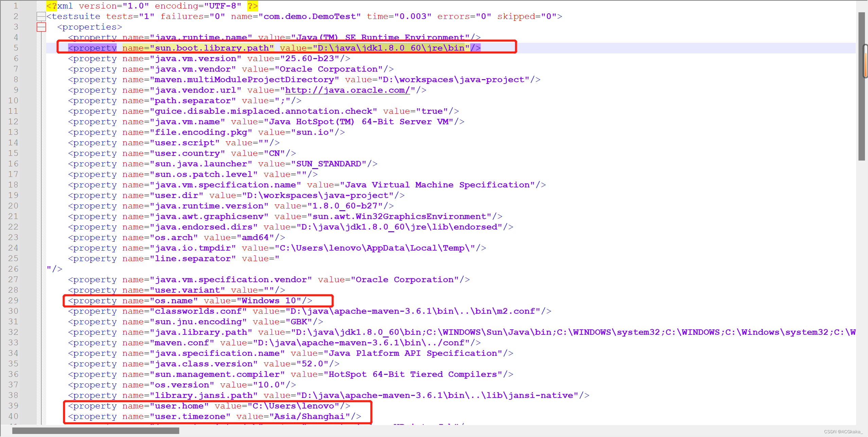The height and width of the screenshot is (437, 868).
Task: Click the D:\java\jdk1.8.0_60\jre\bin value
Action: (x=391, y=48)
